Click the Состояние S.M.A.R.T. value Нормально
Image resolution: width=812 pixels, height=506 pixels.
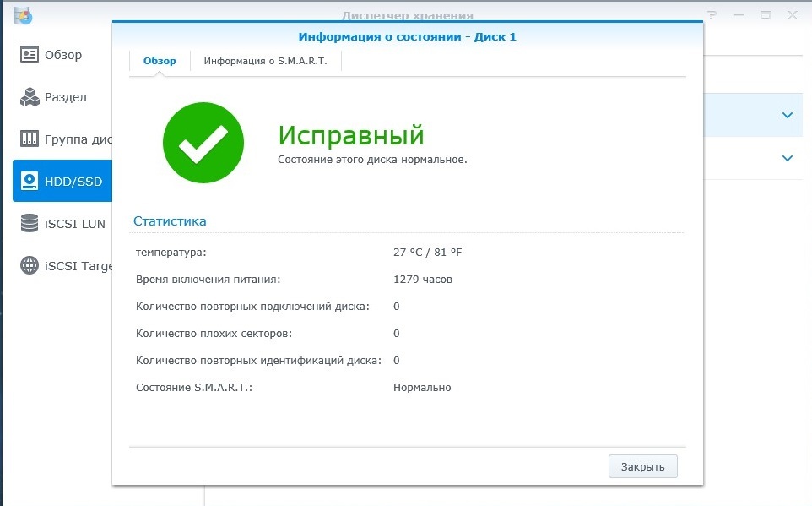pyautogui.click(x=422, y=387)
